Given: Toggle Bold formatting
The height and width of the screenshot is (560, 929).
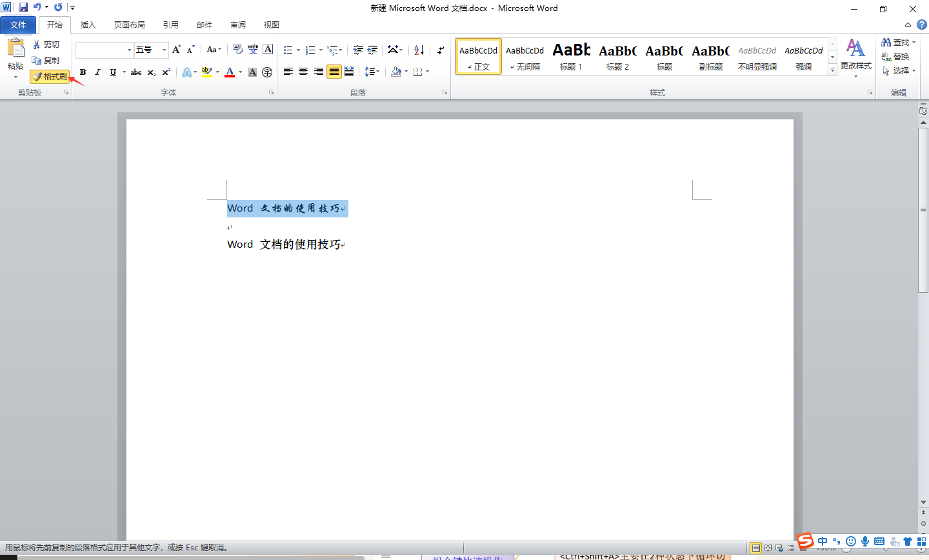Looking at the screenshot, I should 83,72.
